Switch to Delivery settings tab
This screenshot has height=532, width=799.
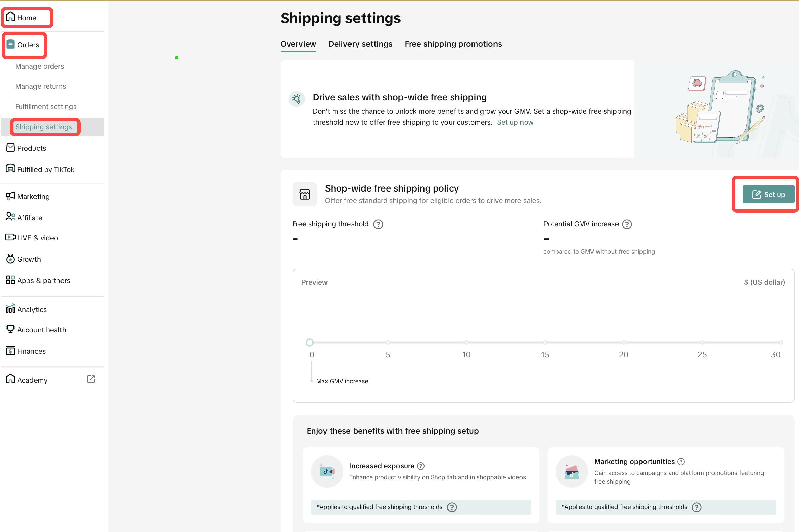point(360,44)
